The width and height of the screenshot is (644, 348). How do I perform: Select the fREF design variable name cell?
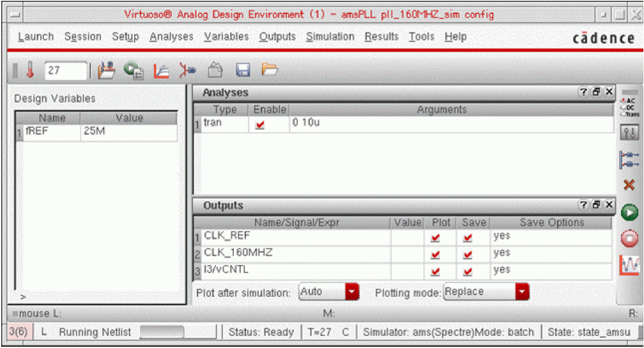(x=51, y=132)
